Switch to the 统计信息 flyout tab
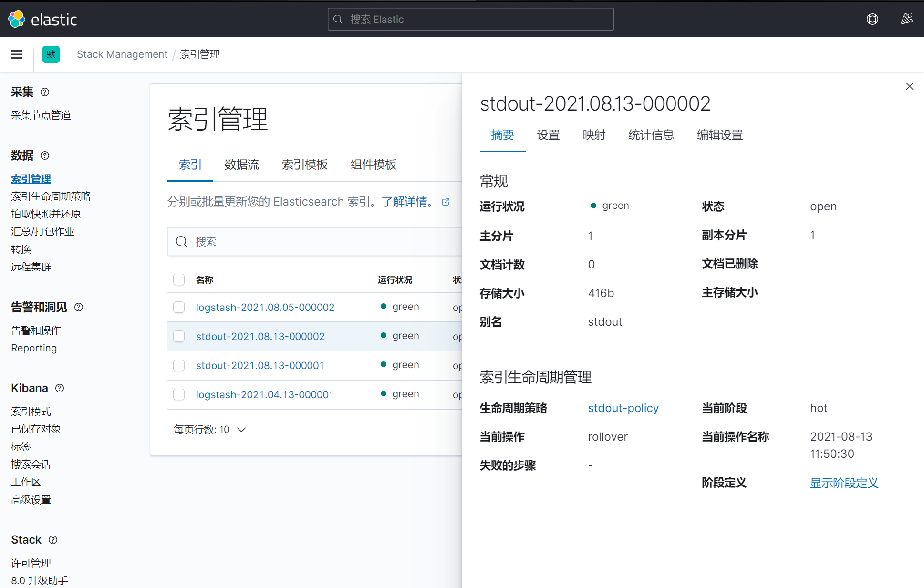This screenshot has width=924, height=588. (651, 135)
